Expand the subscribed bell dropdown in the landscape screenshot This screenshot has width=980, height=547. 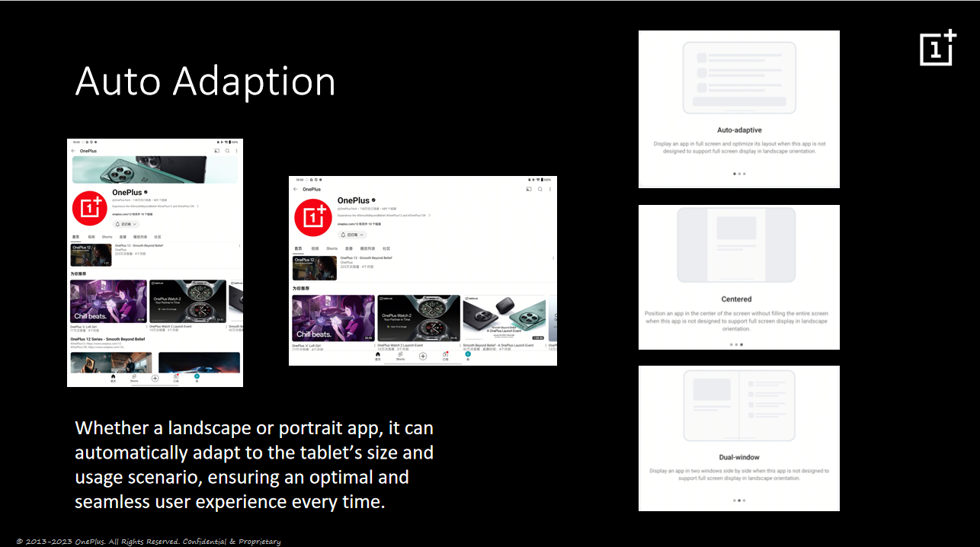coord(352,235)
